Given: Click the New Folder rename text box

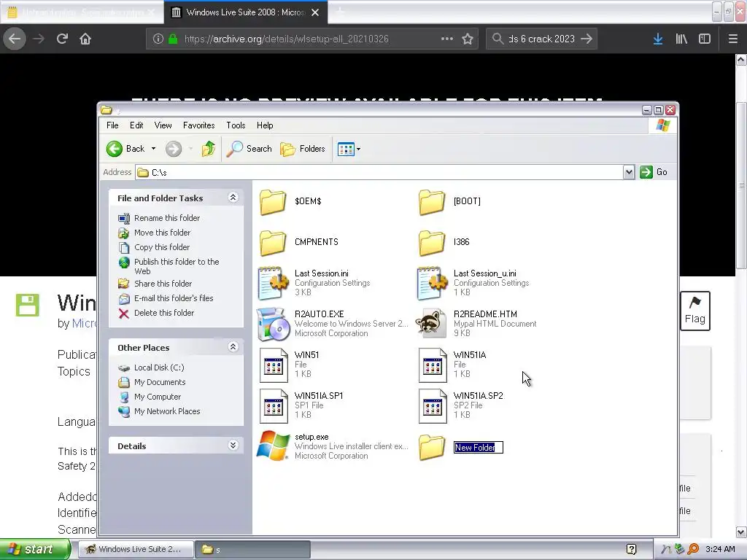Looking at the screenshot, I should coord(479,448).
